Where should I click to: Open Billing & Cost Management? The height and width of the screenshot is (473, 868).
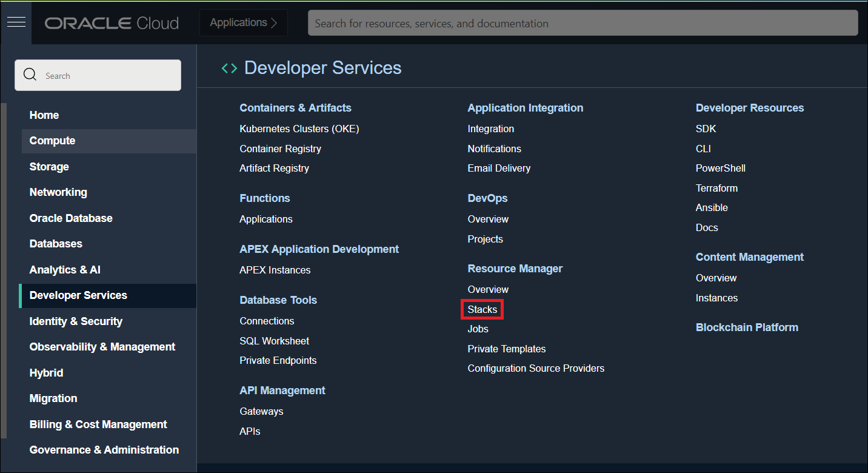point(98,424)
